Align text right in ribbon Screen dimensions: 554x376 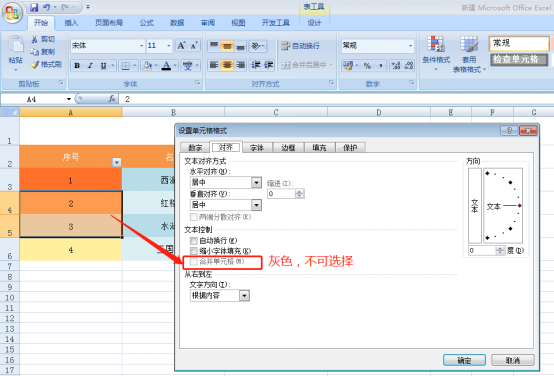tap(240, 65)
